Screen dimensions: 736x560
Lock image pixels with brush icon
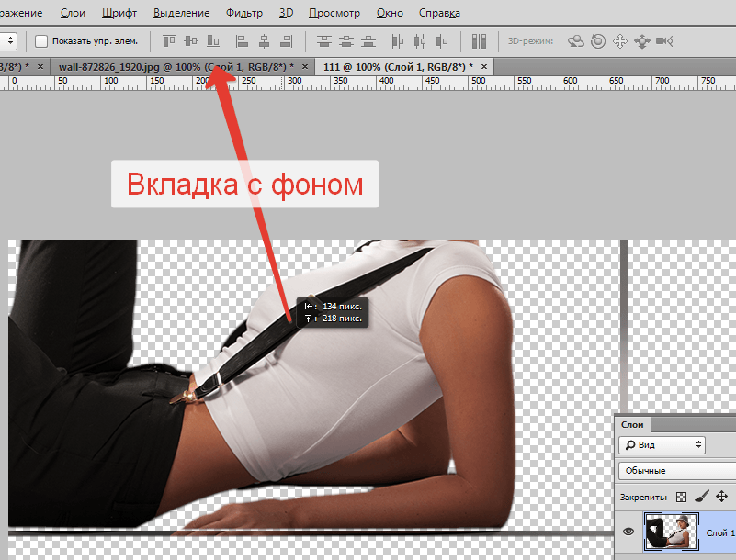point(701,495)
